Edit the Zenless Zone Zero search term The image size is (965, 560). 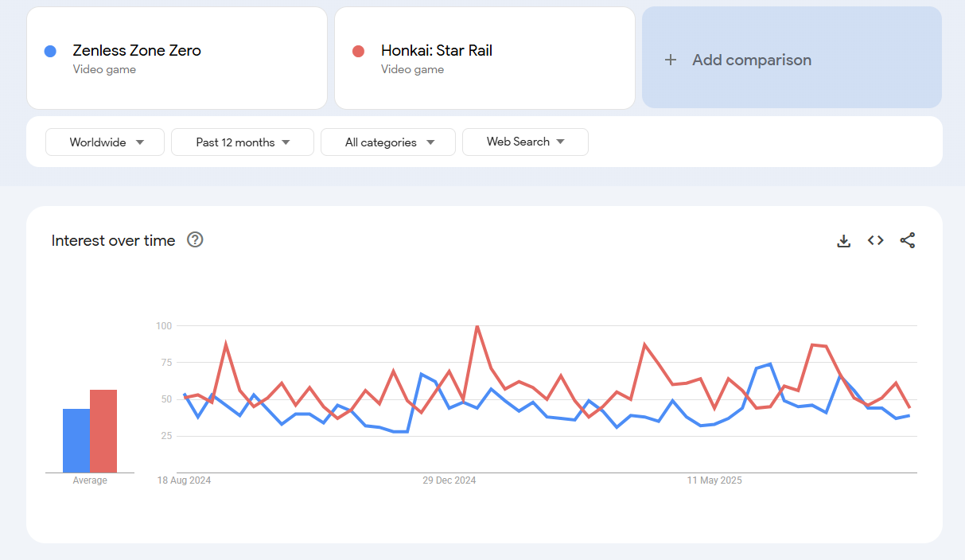[137, 51]
